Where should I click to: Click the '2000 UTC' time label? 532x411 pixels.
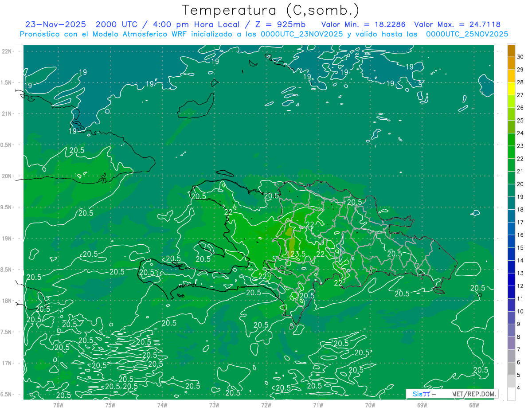point(117,24)
